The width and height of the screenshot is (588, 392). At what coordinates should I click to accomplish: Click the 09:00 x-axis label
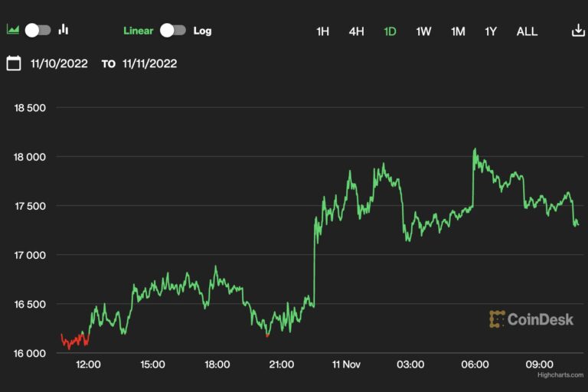point(540,364)
